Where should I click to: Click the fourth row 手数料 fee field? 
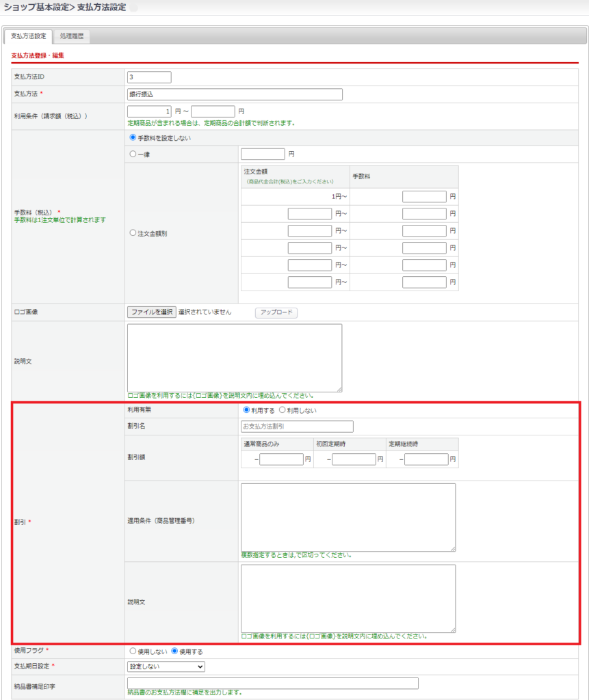coord(424,247)
